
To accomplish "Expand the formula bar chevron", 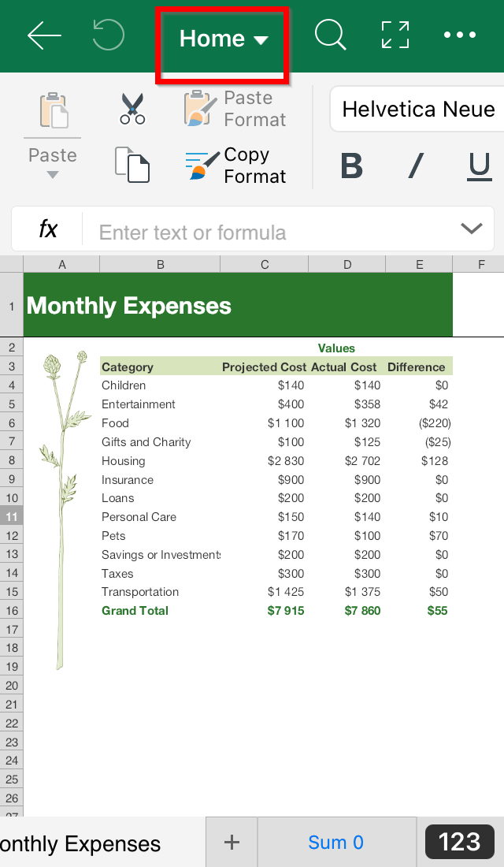I will [472, 229].
